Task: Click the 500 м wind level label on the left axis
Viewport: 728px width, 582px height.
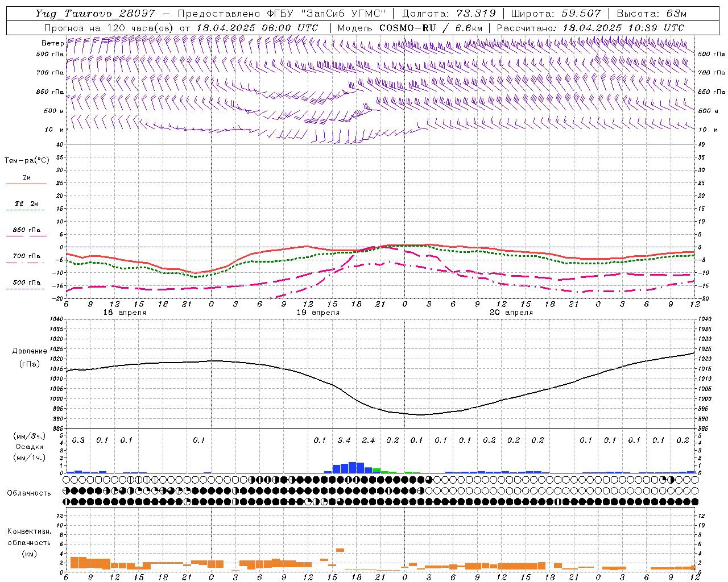Action: point(54,111)
